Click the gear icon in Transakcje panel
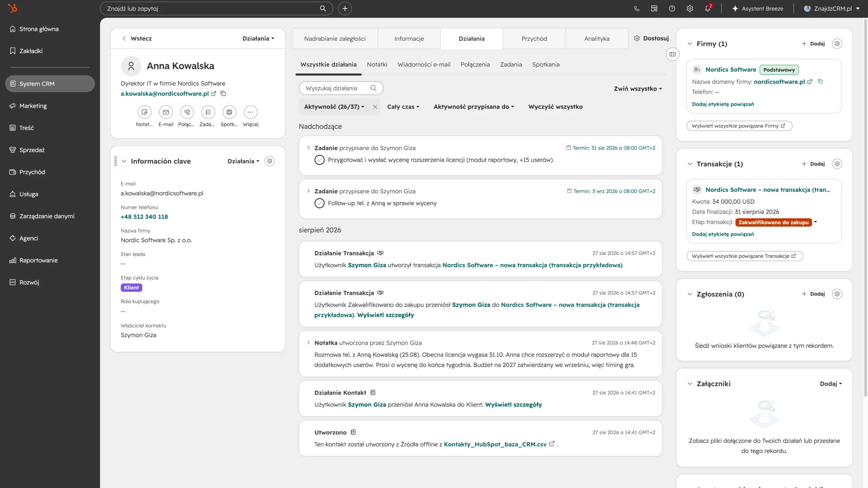 (837, 164)
